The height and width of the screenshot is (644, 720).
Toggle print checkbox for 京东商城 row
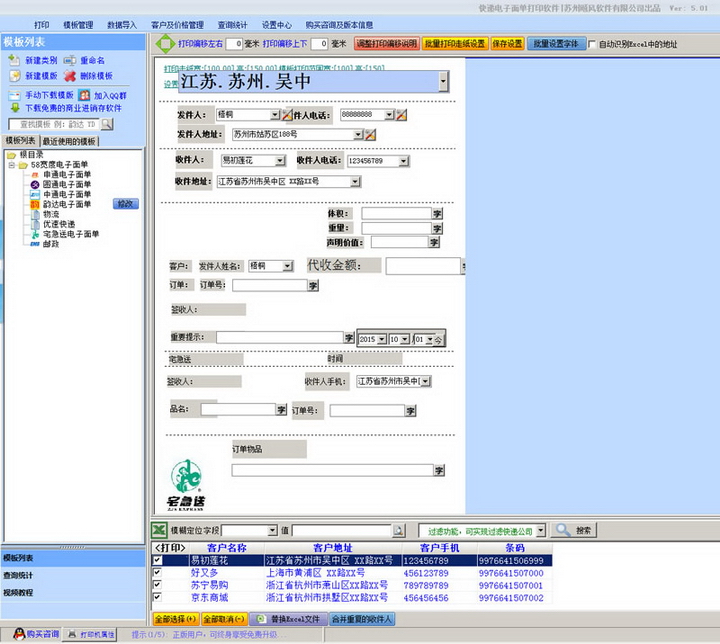(157, 597)
